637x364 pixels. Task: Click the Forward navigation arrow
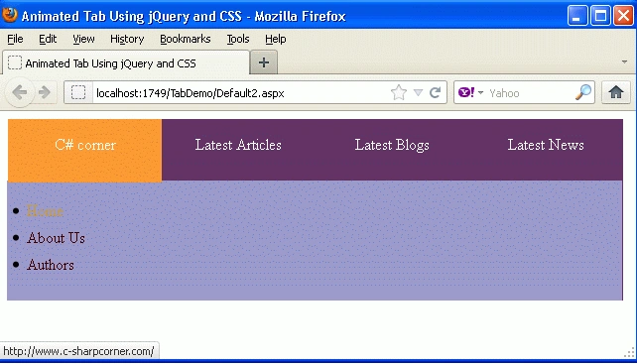click(45, 92)
